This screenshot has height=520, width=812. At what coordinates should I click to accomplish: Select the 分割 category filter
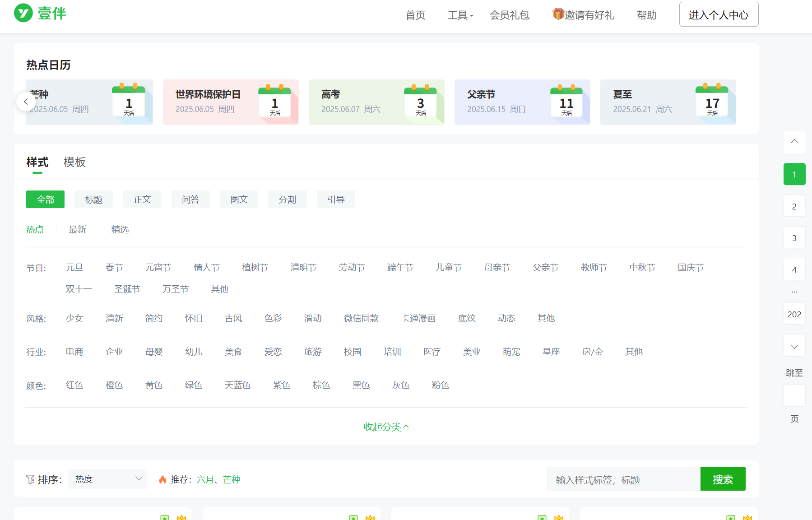coord(287,200)
